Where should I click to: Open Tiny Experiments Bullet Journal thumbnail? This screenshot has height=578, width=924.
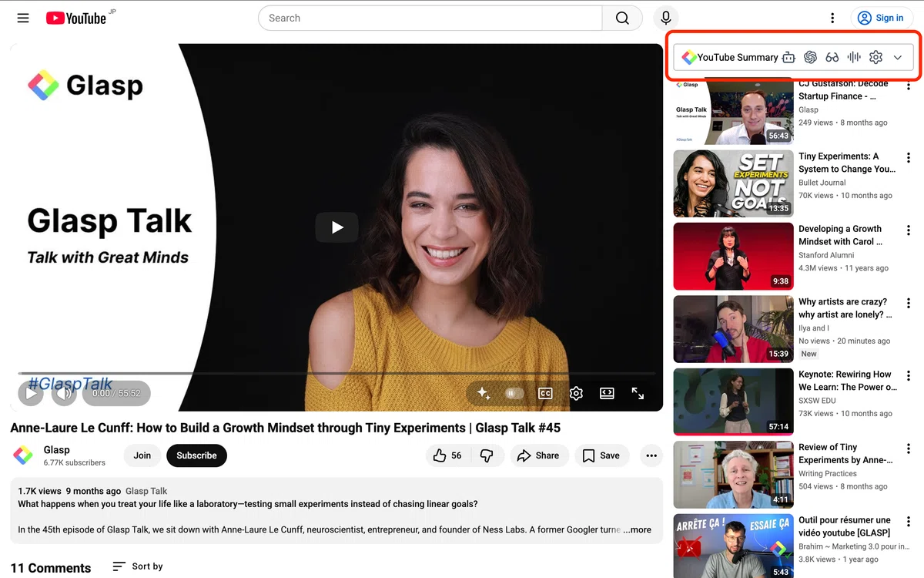click(x=733, y=183)
